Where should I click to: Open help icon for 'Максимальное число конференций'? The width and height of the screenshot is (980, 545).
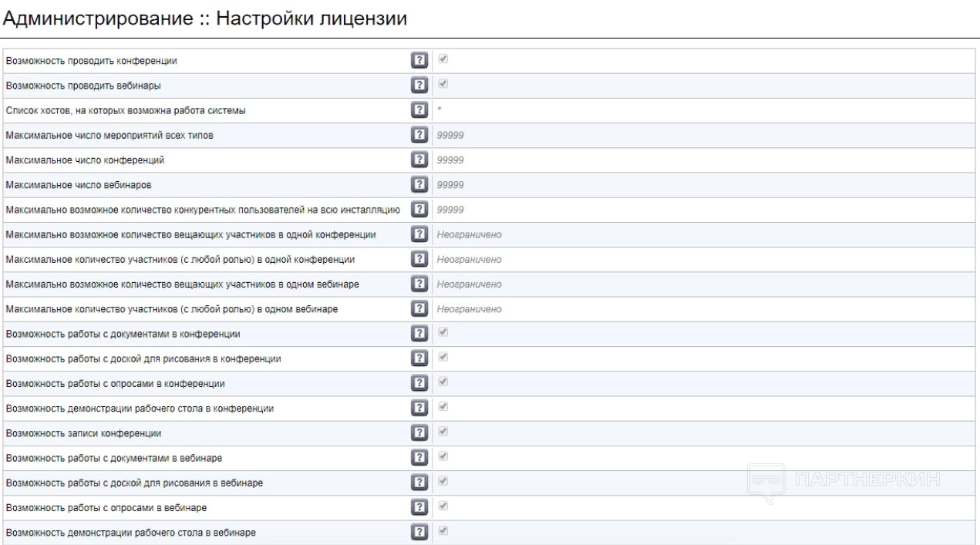[x=419, y=160]
